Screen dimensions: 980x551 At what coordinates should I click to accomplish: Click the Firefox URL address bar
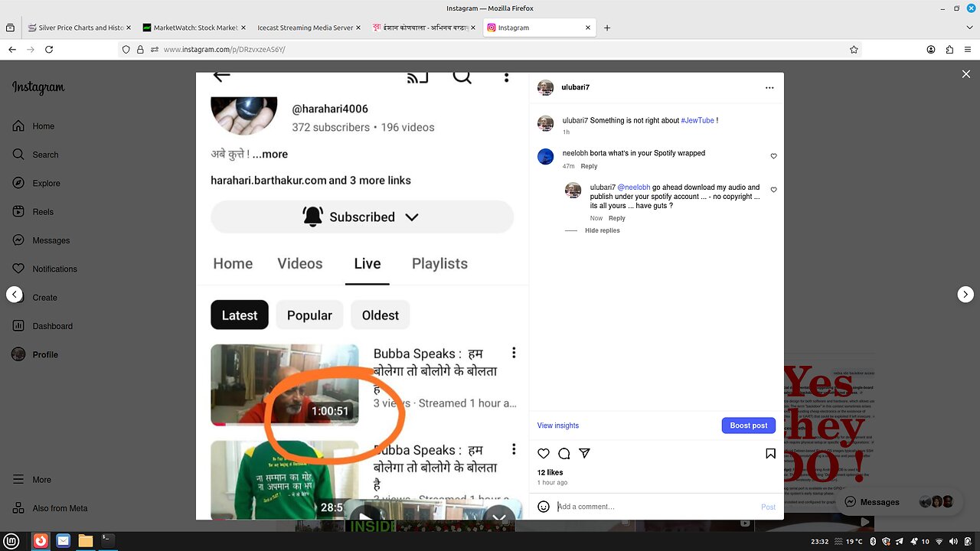pos(490,49)
